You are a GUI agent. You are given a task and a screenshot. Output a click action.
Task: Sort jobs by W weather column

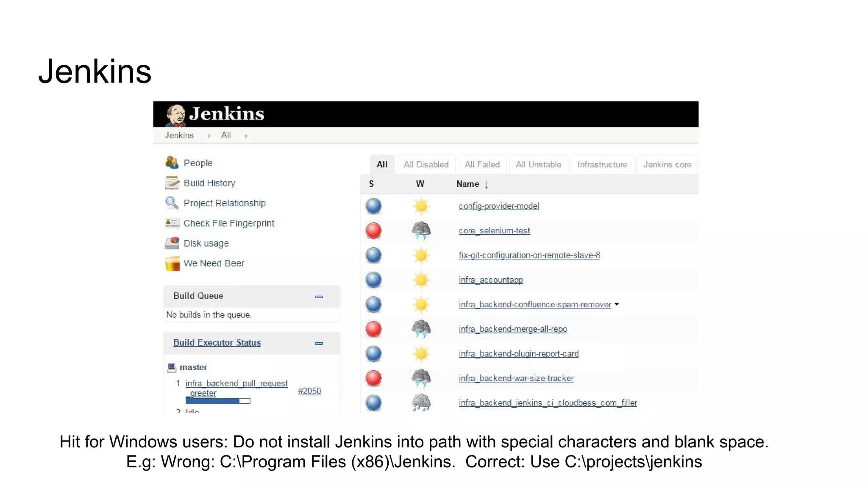420,184
